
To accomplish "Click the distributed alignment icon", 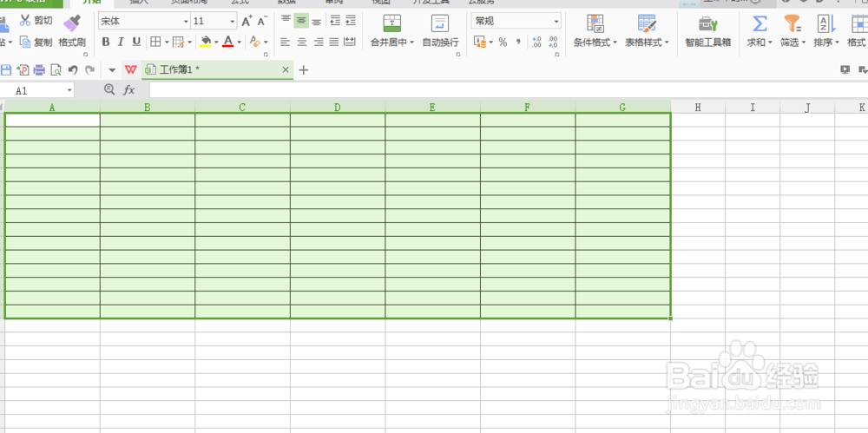I will coord(349,42).
